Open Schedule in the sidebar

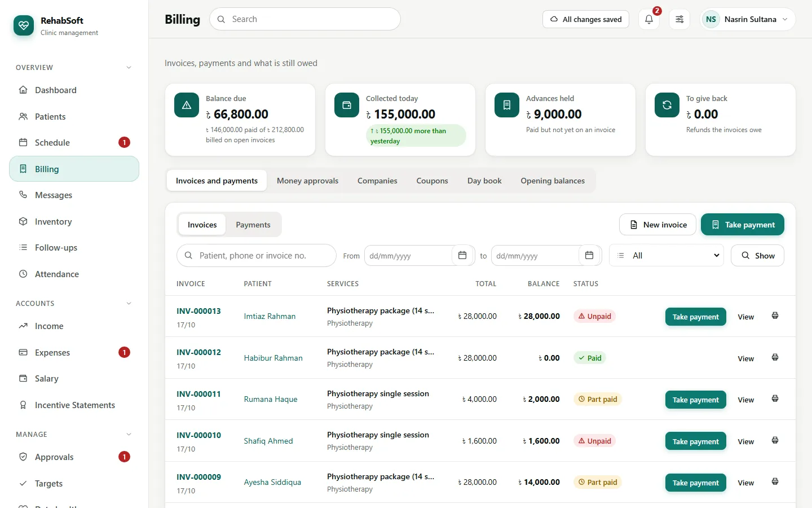click(x=74, y=143)
